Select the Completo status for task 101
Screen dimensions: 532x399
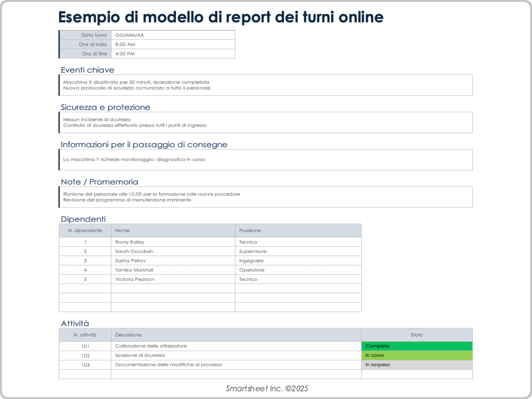(x=417, y=346)
